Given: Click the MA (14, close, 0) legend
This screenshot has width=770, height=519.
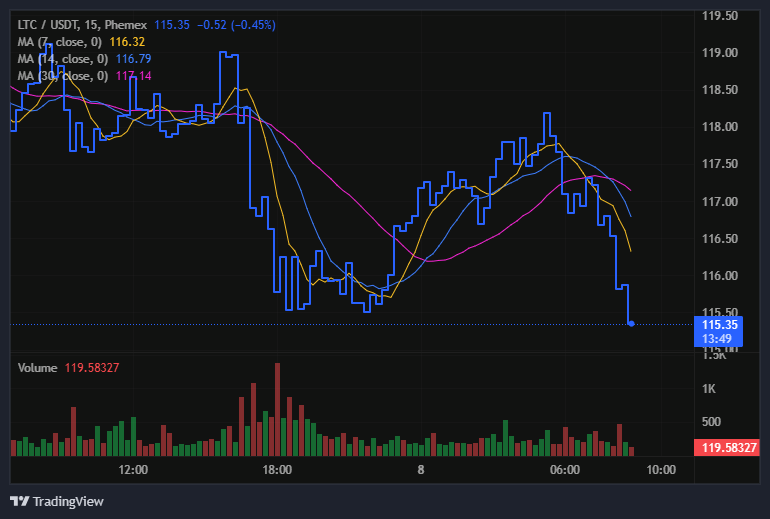Looking at the screenshot, I should (64, 59).
